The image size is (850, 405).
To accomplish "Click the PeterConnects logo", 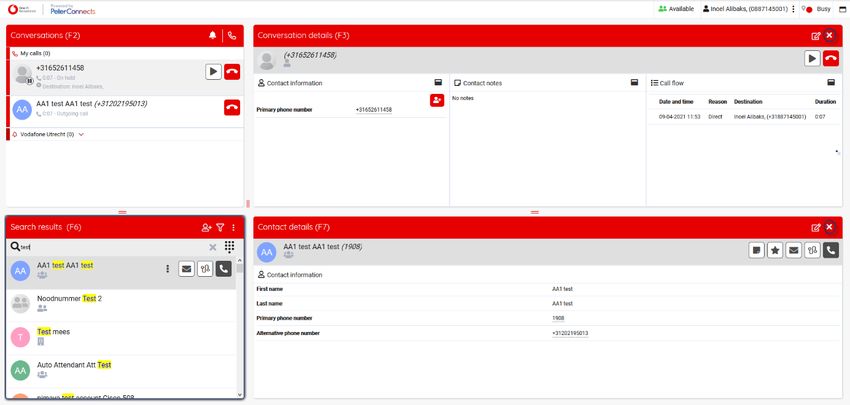I will tap(73, 9).
